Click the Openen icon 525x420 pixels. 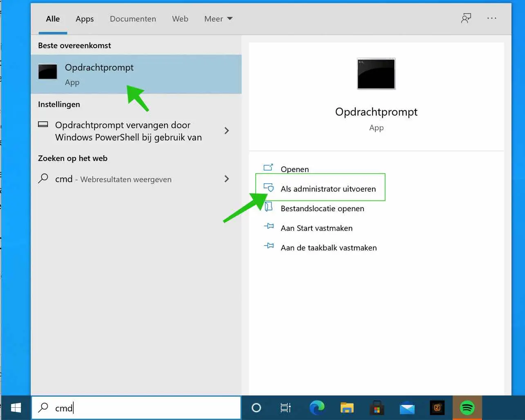(268, 167)
